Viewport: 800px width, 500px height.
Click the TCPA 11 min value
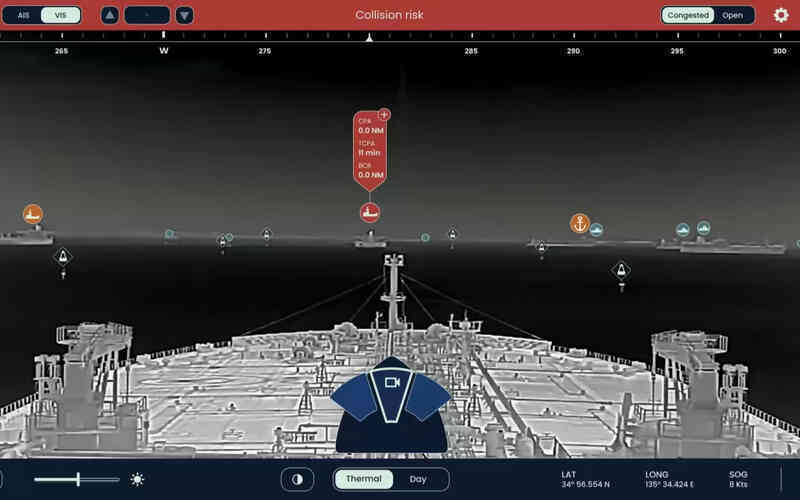coord(369,153)
